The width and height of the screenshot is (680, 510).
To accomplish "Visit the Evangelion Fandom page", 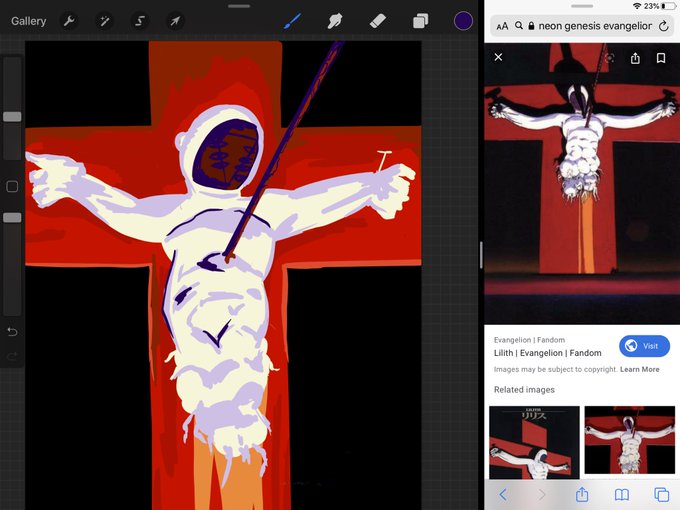I will (x=644, y=346).
